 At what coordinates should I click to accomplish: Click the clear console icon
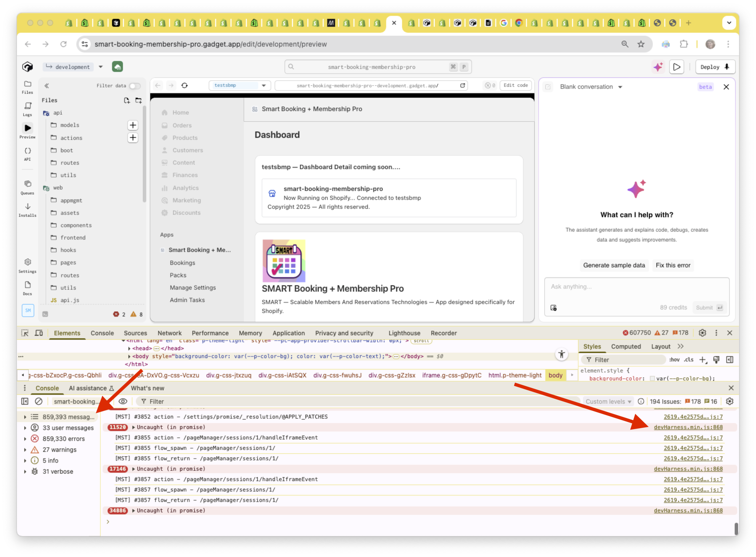39,401
